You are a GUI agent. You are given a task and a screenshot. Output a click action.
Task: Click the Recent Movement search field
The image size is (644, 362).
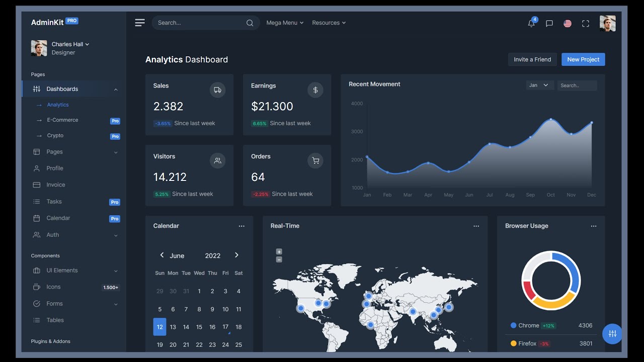pyautogui.click(x=577, y=85)
